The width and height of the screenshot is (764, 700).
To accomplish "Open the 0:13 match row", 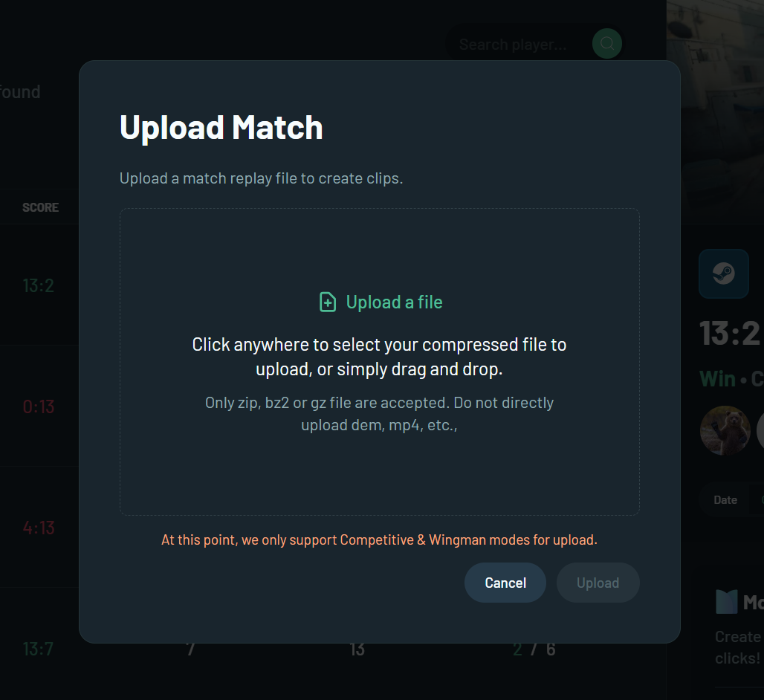I will (x=39, y=406).
